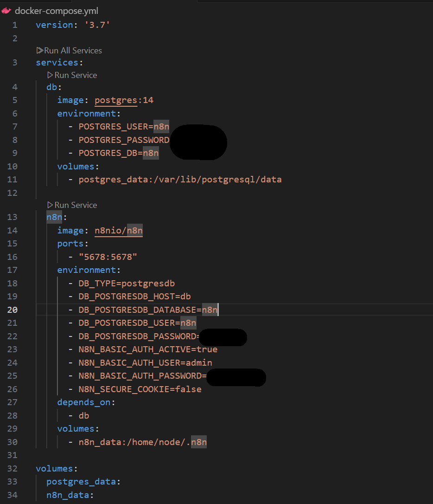Click the postgres_data volume path on line 11
The width and height of the screenshot is (433, 504).
(180, 180)
